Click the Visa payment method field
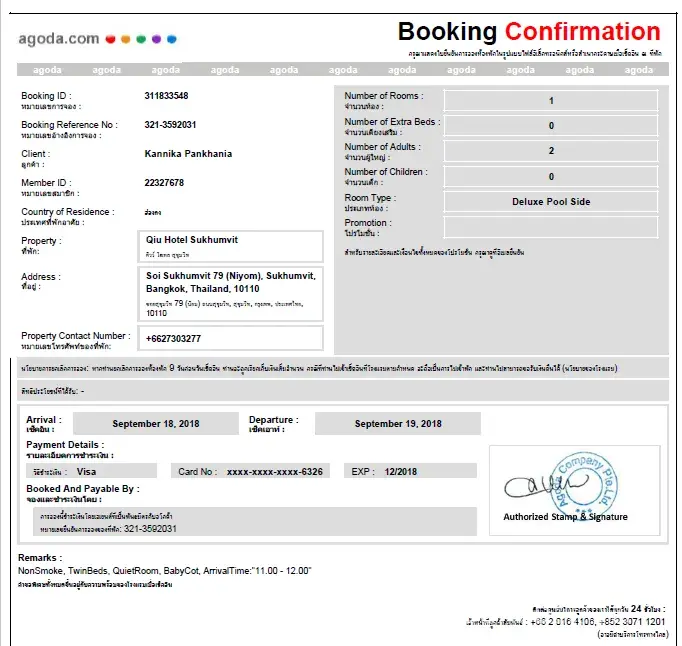The width and height of the screenshot is (682, 646). (92, 472)
